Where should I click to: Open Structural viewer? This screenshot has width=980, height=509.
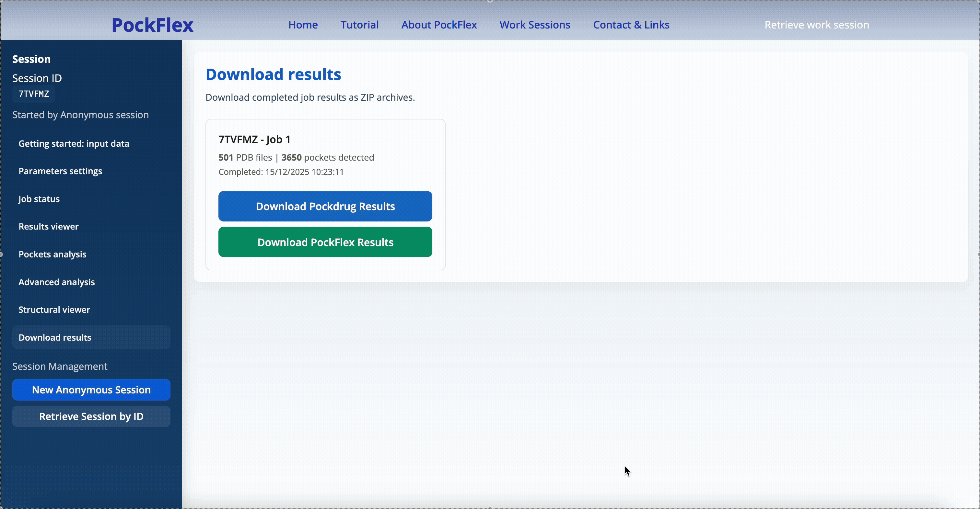[91, 310]
